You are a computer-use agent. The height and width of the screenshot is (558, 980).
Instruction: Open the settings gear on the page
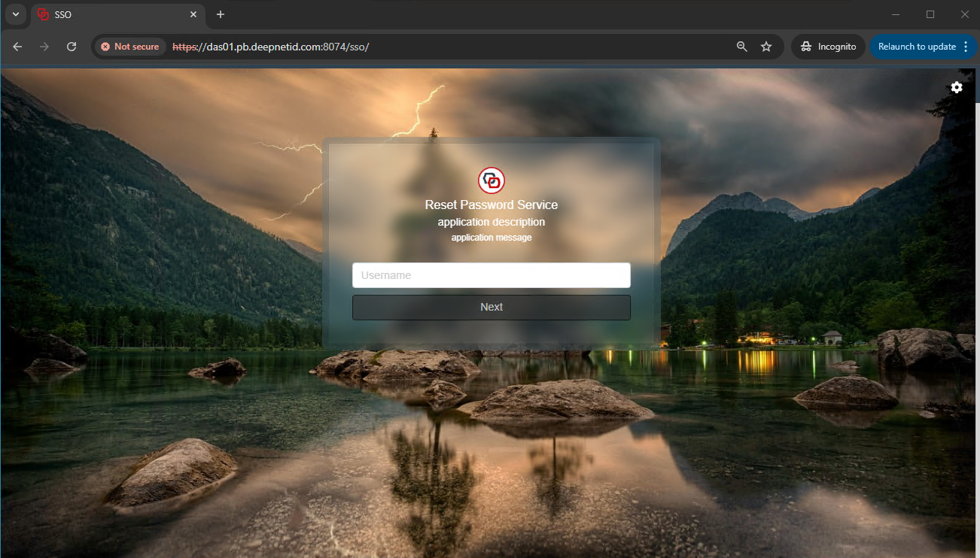pos(956,87)
